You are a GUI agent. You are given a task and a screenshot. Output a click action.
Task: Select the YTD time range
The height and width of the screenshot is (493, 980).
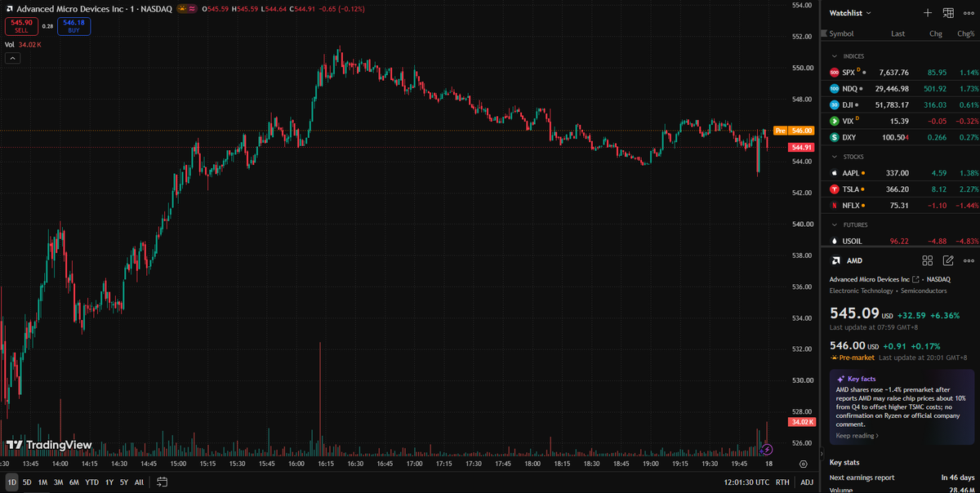[91, 482]
